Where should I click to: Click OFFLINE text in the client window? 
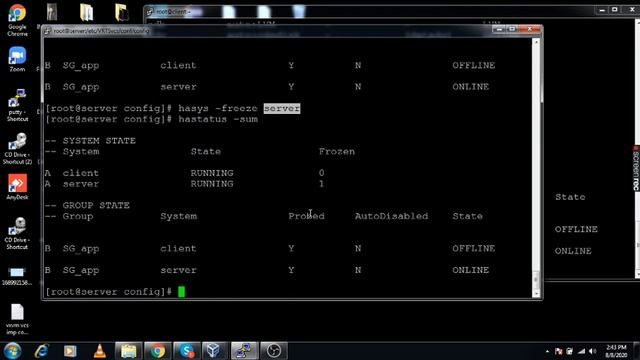point(576,229)
